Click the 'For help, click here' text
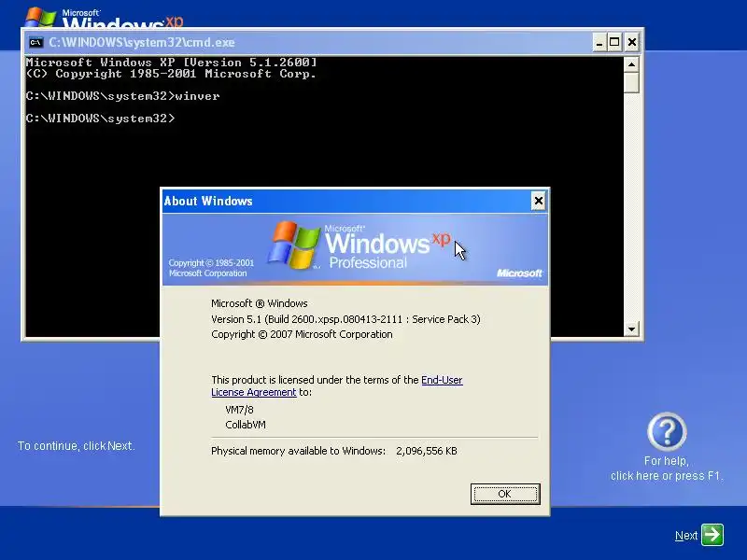The width and height of the screenshot is (747, 560). (x=667, y=469)
